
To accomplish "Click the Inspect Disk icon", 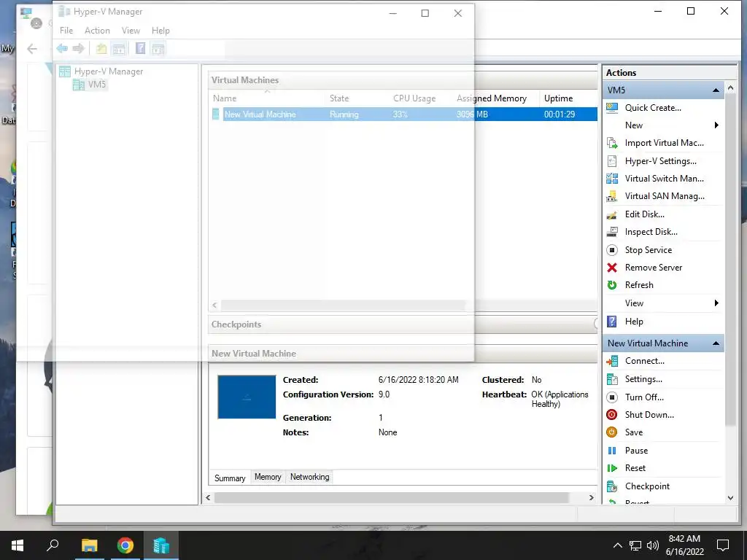I will pos(612,232).
